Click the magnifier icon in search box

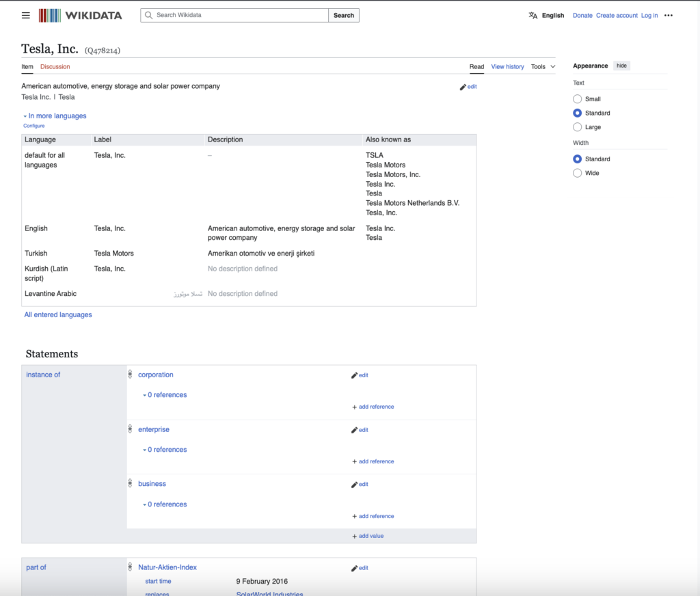pyautogui.click(x=148, y=15)
